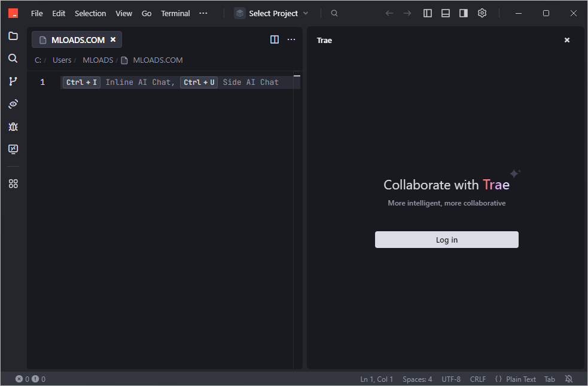This screenshot has width=588, height=386.
Task: Expand the hidden menu bar items ellipsis
Action: pyautogui.click(x=203, y=13)
